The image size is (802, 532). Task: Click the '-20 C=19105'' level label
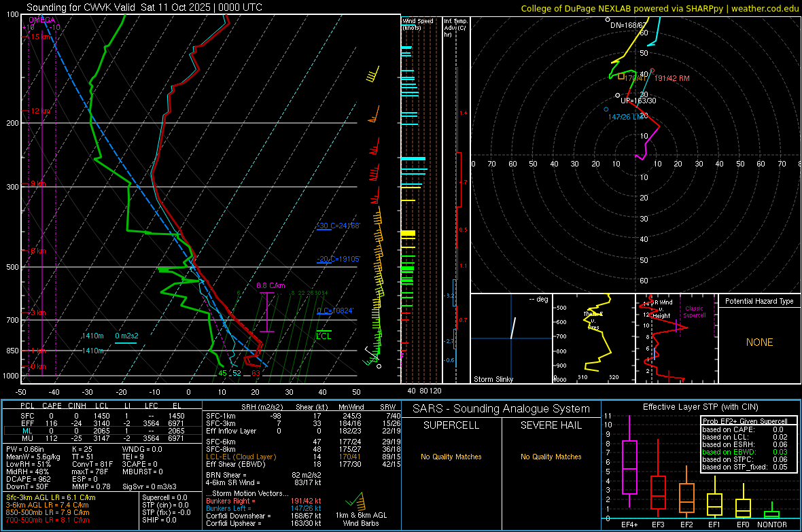tap(338, 259)
